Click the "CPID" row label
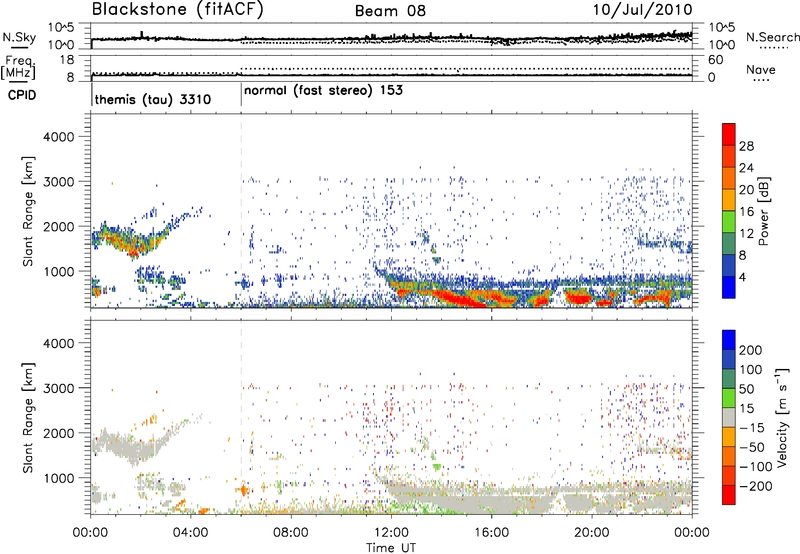This screenshot has height=554, width=800. [21, 95]
